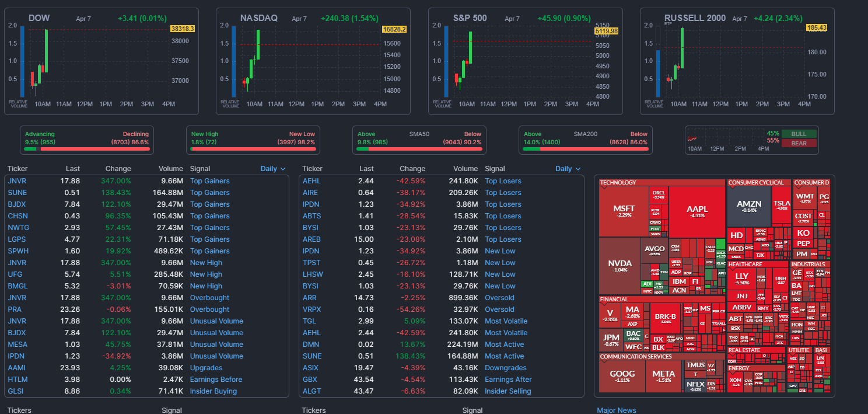
Task: Click the MSFT tile in the heatmap
Action: click(x=624, y=211)
